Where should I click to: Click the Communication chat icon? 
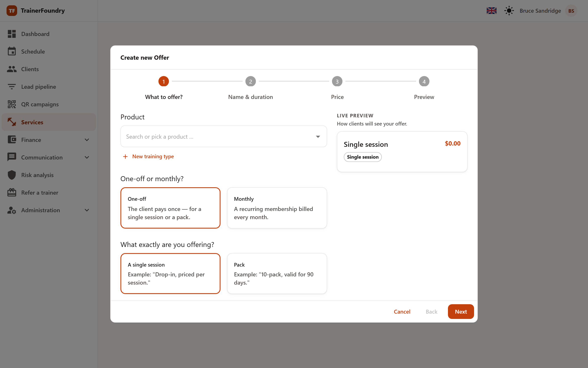click(x=12, y=157)
